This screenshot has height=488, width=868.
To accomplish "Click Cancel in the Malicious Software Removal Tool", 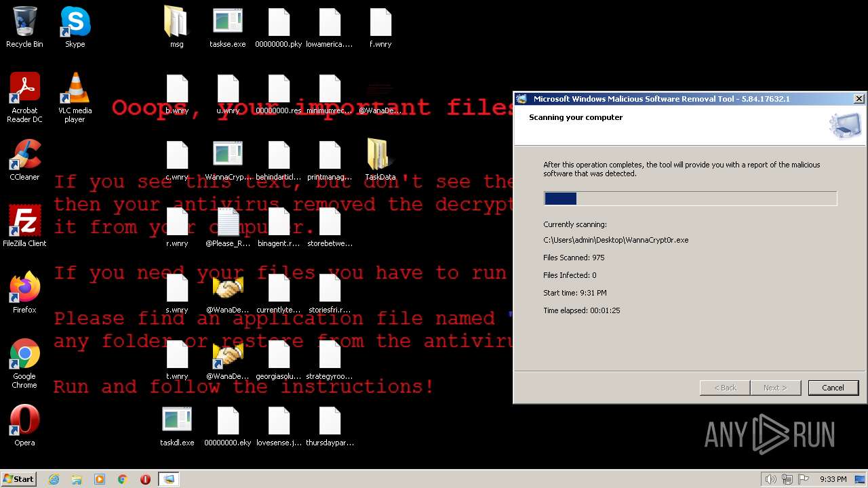I will tap(833, 388).
